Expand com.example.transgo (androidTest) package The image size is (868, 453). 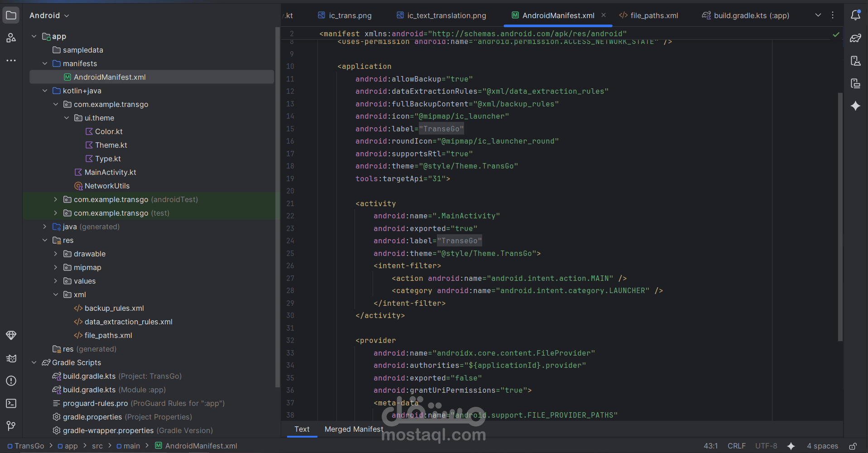pos(56,199)
